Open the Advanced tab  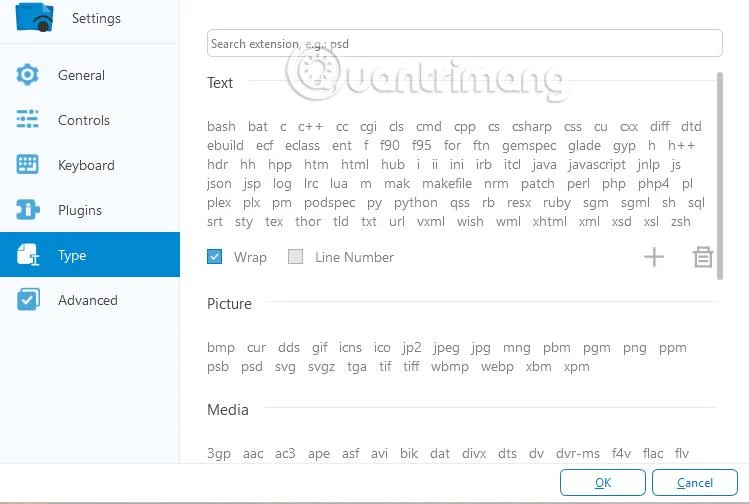90,300
